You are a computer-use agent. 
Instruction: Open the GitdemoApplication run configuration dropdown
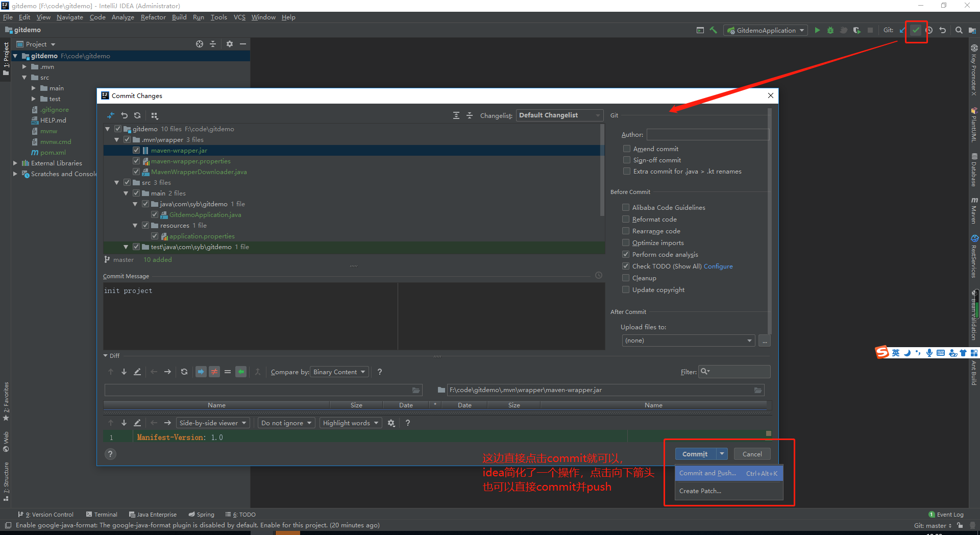pos(766,30)
